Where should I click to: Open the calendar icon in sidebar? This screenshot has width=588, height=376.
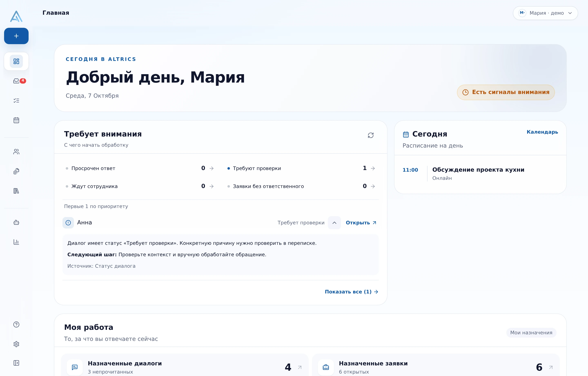(x=16, y=120)
